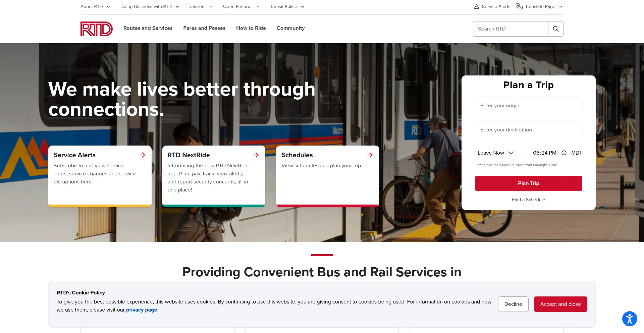Expand the Transit Police dropdown chevron
Viewport: 644px width, 333px height.
pyautogui.click(x=303, y=7)
